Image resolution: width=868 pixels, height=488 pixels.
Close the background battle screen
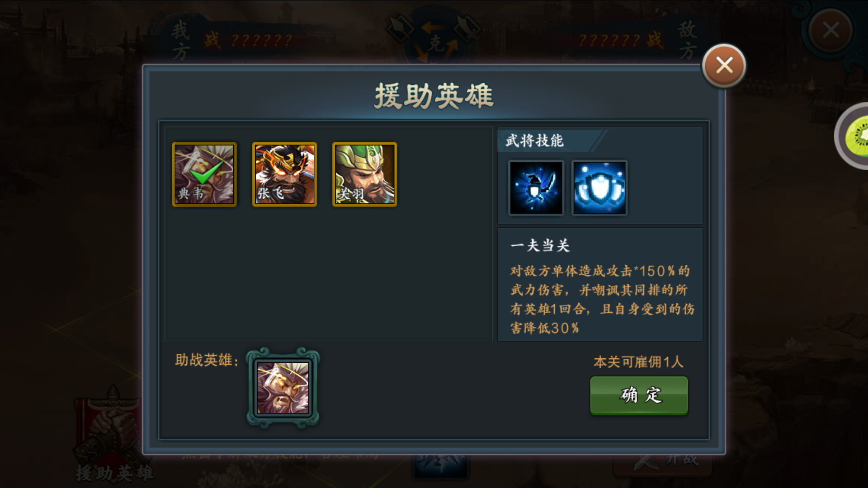tap(831, 30)
